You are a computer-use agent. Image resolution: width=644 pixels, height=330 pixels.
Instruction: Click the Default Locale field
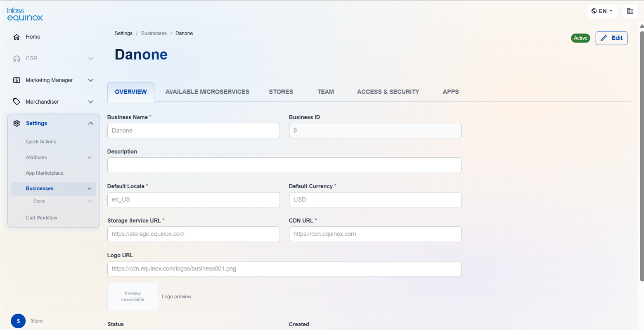194,199
